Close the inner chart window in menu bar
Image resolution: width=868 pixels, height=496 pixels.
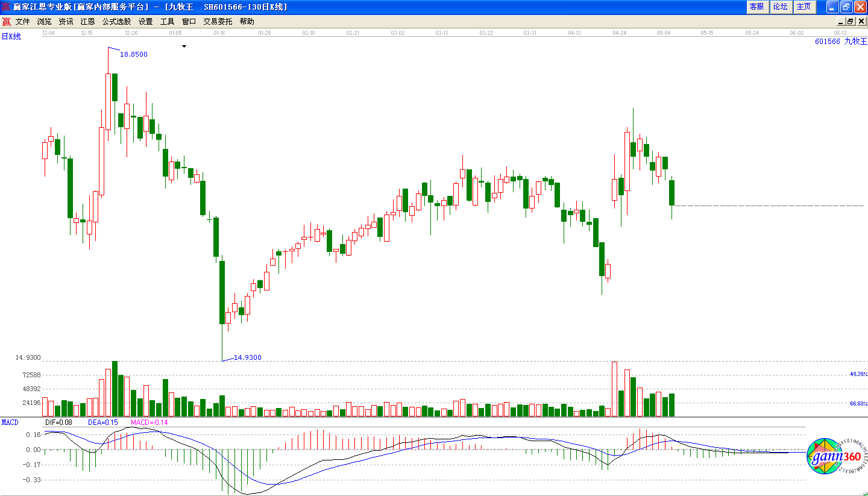coord(860,22)
